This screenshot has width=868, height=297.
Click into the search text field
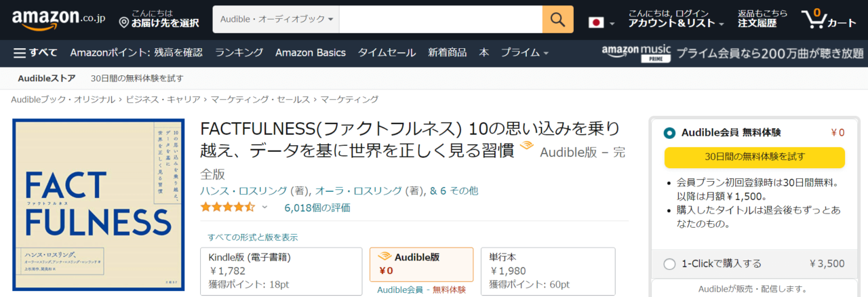[x=441, y=20]
